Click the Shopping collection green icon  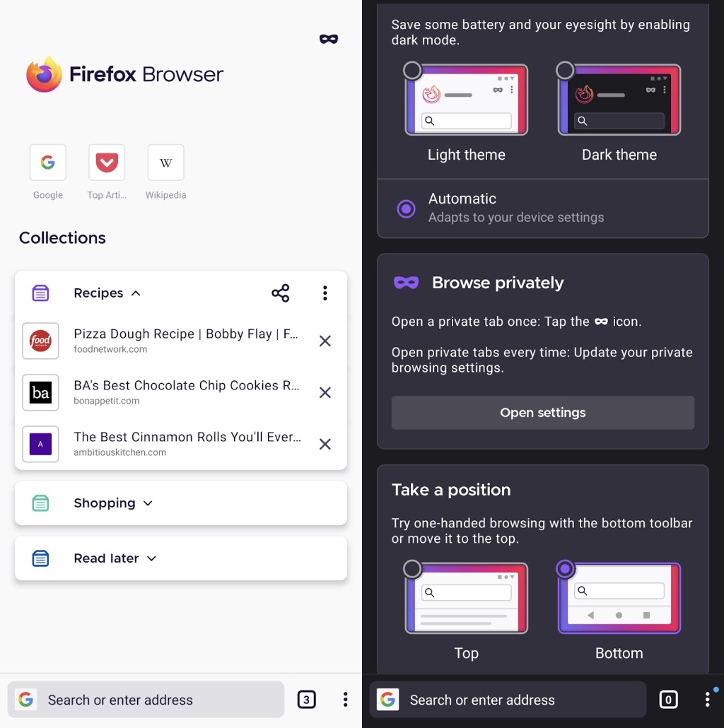(x=40, y=503)
